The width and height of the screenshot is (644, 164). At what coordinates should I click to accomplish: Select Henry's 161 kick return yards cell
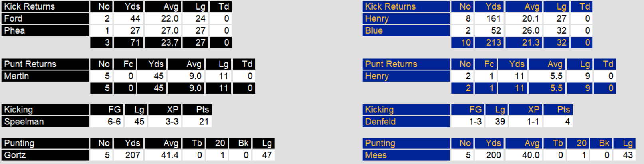point(488,18)
